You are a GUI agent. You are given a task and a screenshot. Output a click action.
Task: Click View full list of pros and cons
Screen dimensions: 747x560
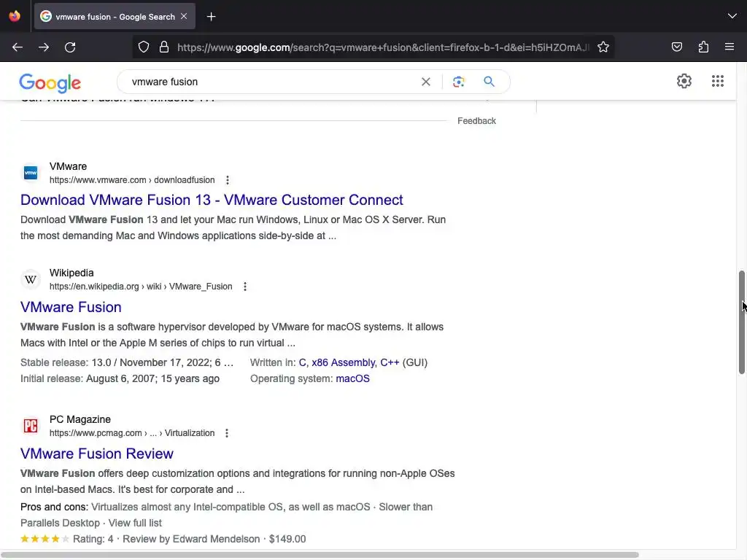pyautogui.click(x=135, y=524)
